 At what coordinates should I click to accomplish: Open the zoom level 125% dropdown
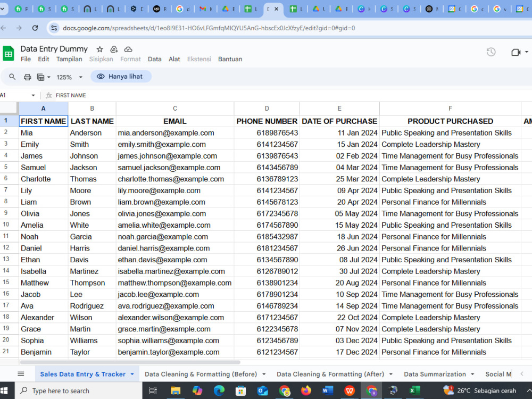point(70,77)
